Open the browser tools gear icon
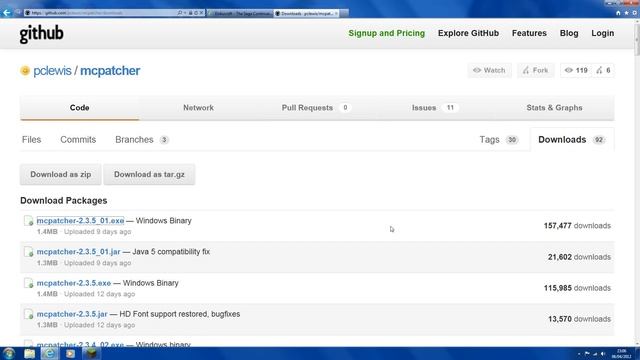Image resolution: width=640 pixels, height=360 pixels. click(635, 13)
